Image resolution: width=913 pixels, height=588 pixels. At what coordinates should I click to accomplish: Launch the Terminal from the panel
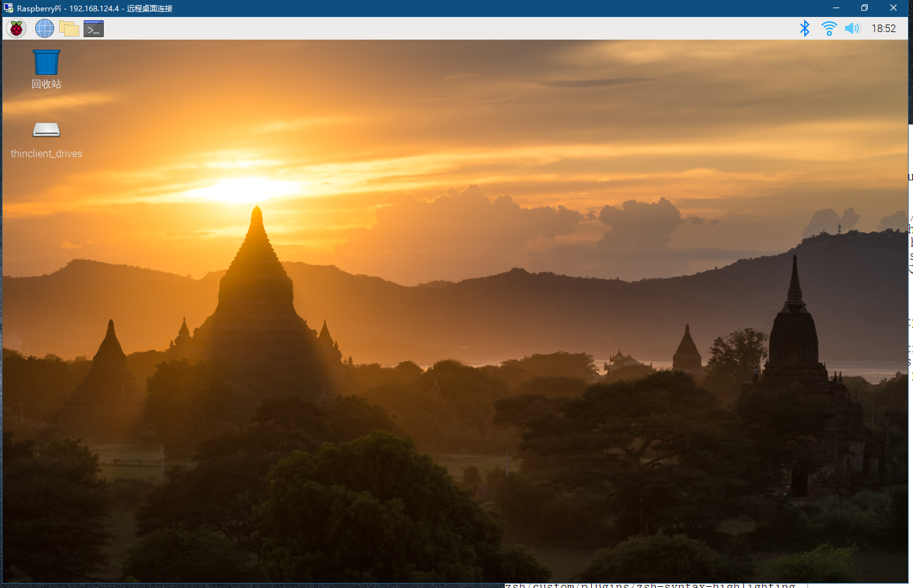click(x=94, y=28)
